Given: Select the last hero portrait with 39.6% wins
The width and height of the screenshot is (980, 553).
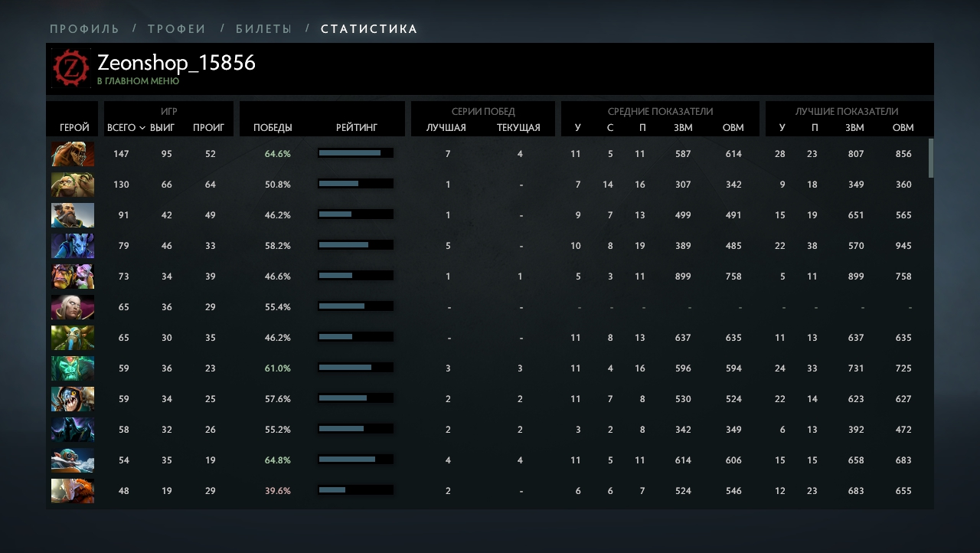Looking at the screenshot, I should tap(73, 491).
